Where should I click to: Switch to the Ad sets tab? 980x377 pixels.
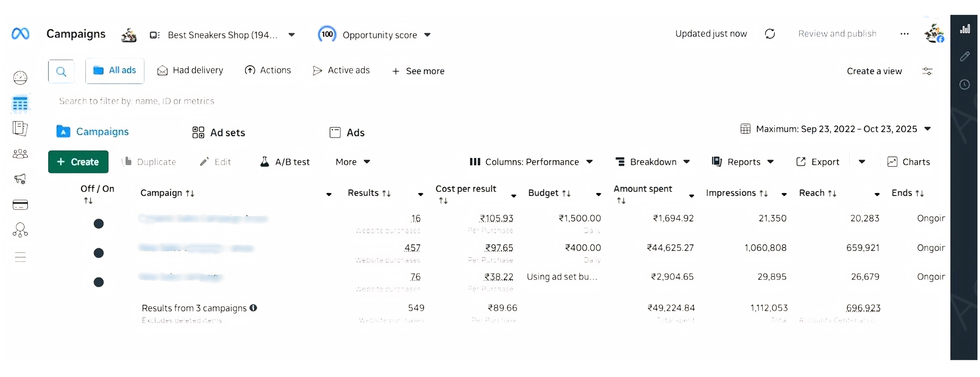(219, 133)
